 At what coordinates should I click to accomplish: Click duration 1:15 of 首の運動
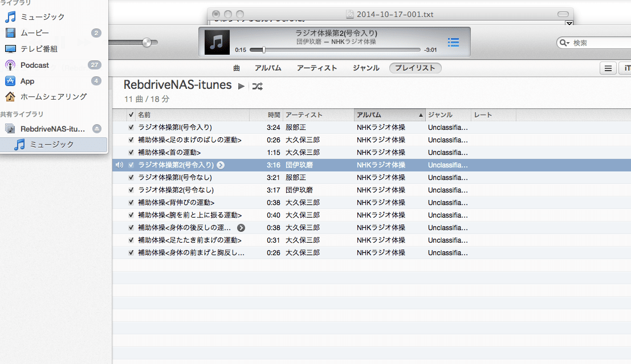[x=273, y=153]
